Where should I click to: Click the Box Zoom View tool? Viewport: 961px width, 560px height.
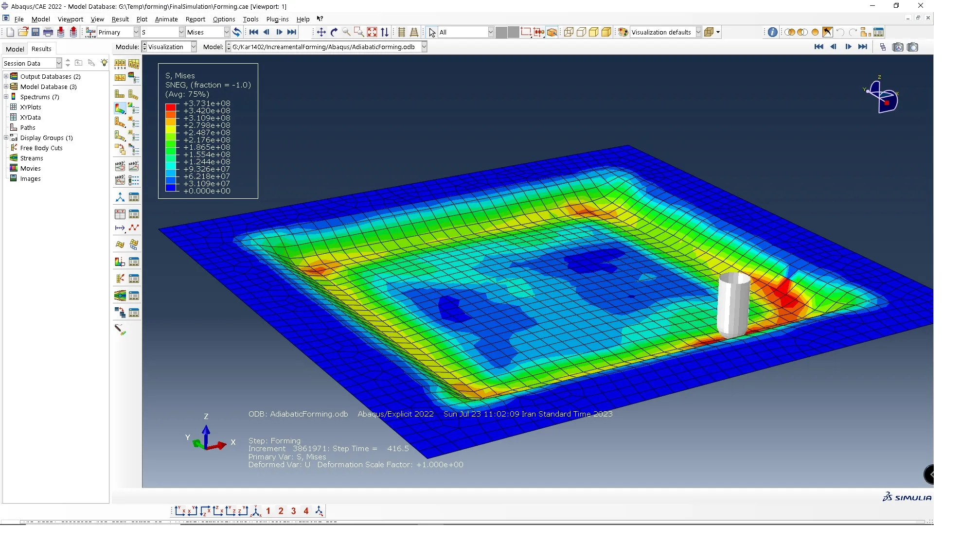pos(359,32)
